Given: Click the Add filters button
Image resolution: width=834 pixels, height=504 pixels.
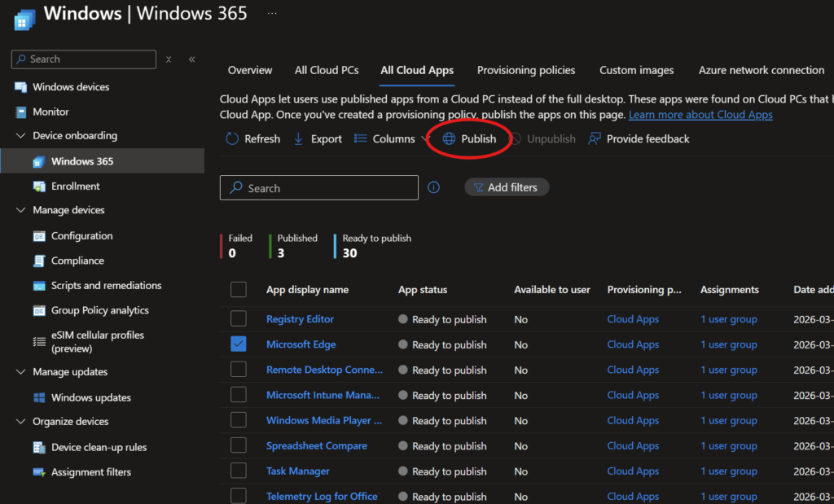Looking at the screenshot, I should coord(507,187).
